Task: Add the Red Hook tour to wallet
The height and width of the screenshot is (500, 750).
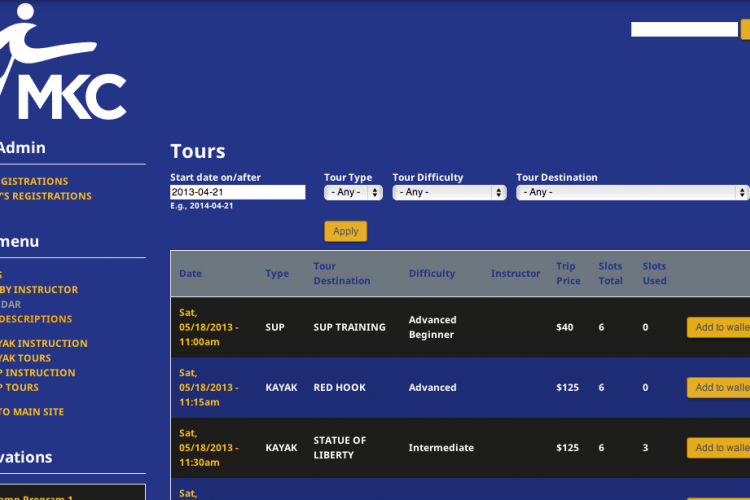Action: click(x=719, y=387)
